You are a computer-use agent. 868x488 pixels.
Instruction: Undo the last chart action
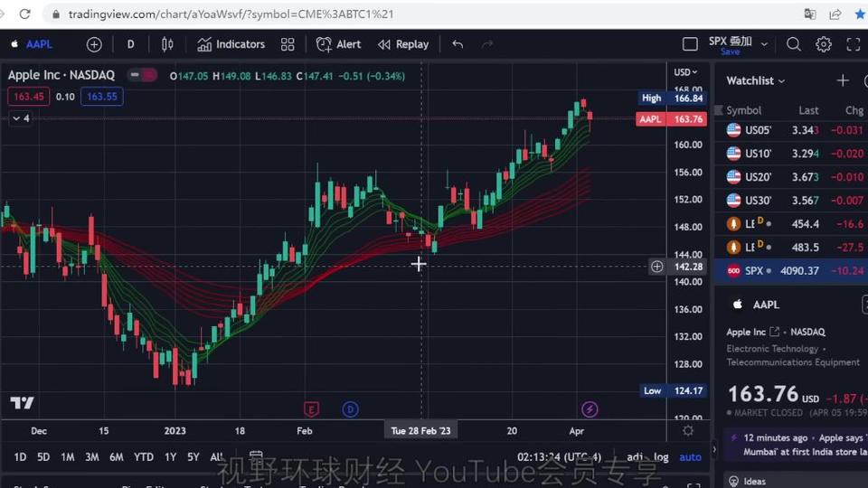(x=458, y=44)
